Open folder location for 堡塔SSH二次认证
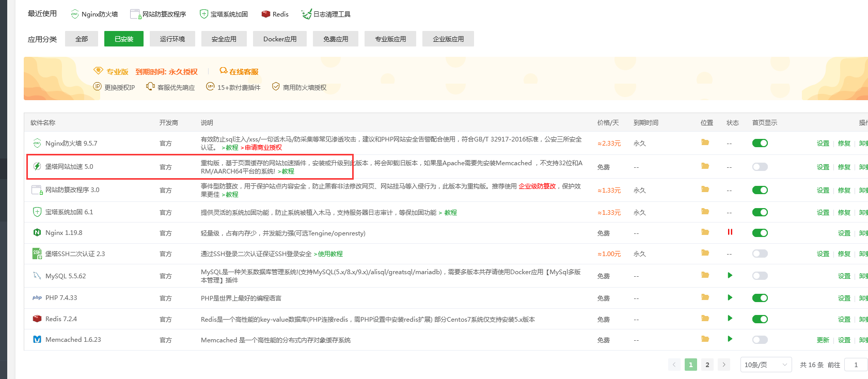This screenshot has width=868, height=379. (x=705, y=252)
